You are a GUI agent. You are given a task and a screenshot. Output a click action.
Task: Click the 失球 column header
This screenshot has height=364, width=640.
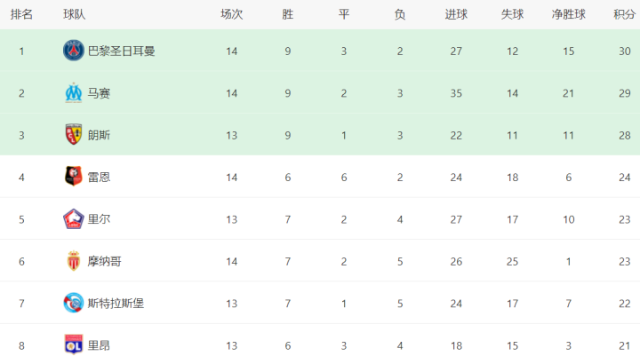pyautogui.click(x=512, y=14)
